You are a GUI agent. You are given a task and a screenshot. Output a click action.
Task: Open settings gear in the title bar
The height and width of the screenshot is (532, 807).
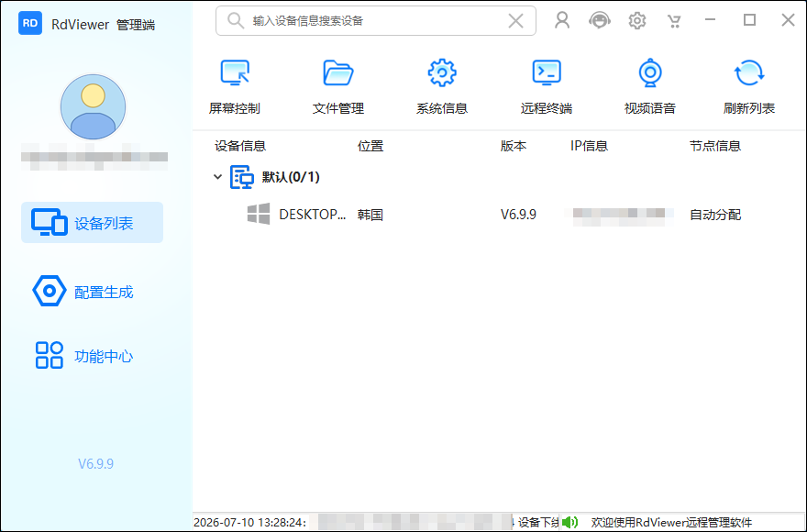pyautogui.click(x=637, y=20)
